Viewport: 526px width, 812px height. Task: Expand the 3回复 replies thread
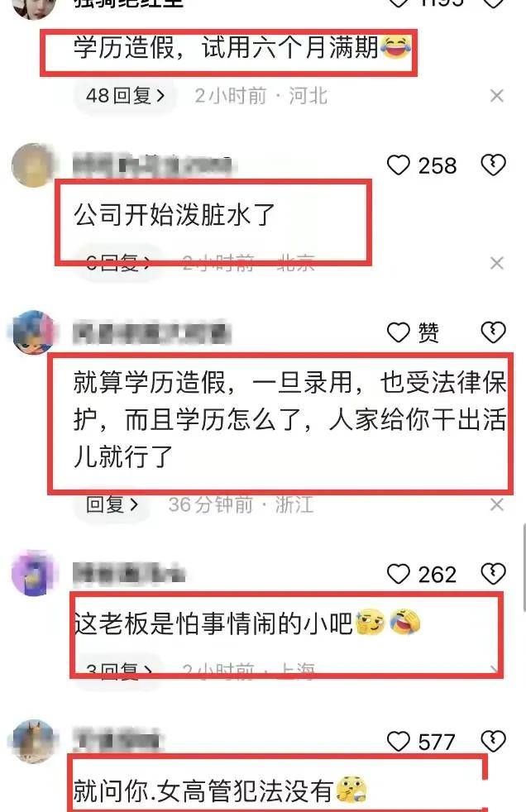click(x=119, y=671)
